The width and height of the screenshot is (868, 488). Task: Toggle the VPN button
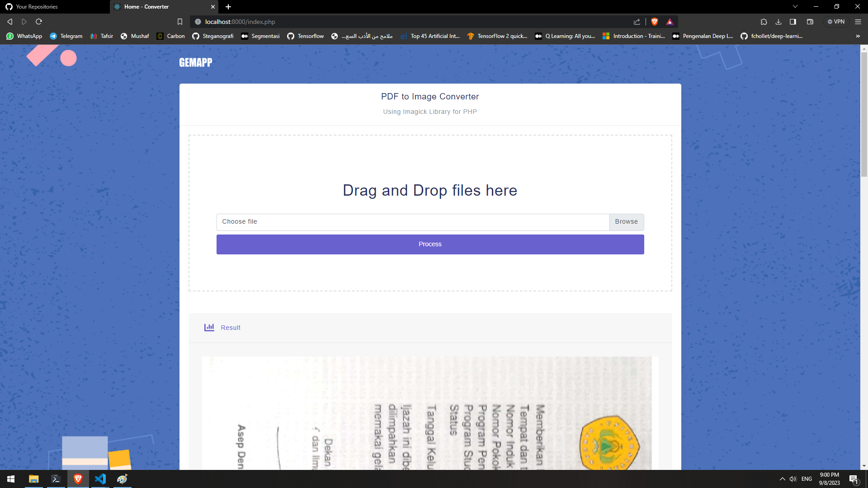[x=836, y=22]
